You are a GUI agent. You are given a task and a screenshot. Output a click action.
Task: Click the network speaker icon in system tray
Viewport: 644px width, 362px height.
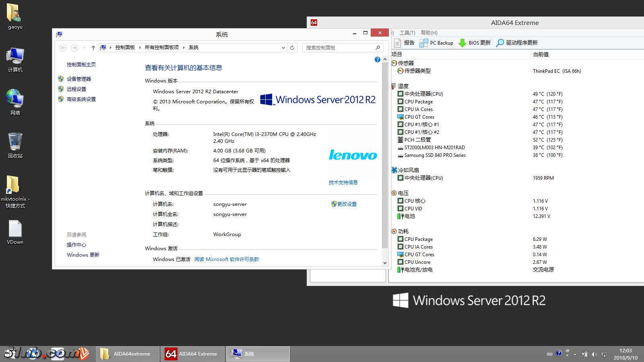(594, 354)
